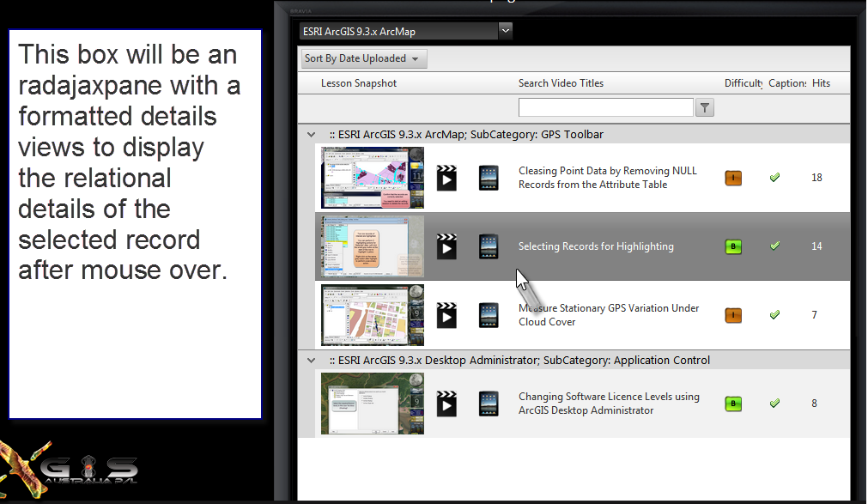This screenshot has height=504, width=868.
Task: Click caption checkmark on Selecting Records row
Action: click(x=774, y=246)
